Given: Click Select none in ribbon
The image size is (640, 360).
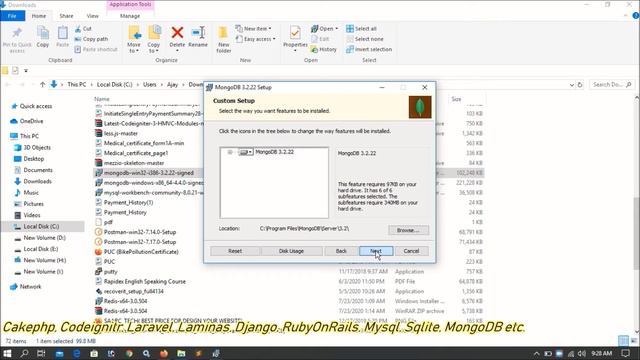Looking at the screenshot, I should click(365, 39).
